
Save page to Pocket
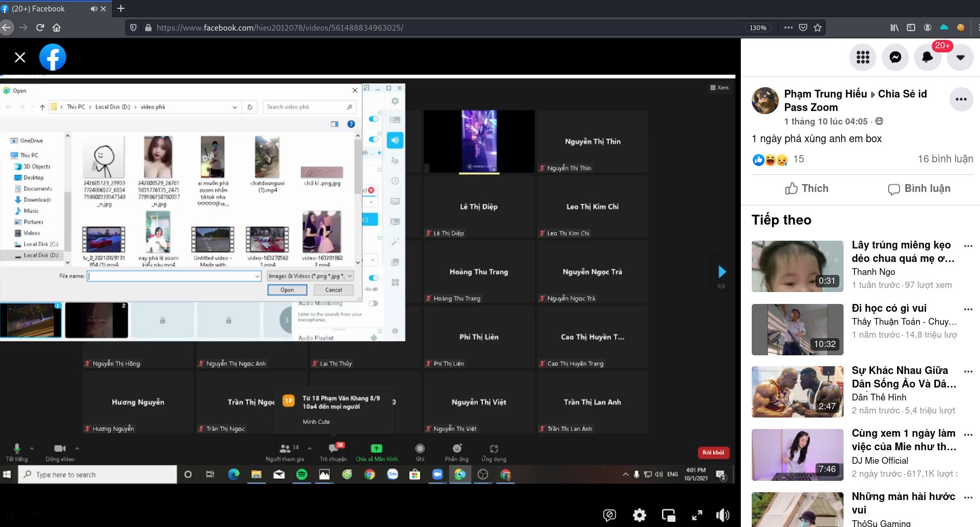pyautogui.click(x=803, y=27)
